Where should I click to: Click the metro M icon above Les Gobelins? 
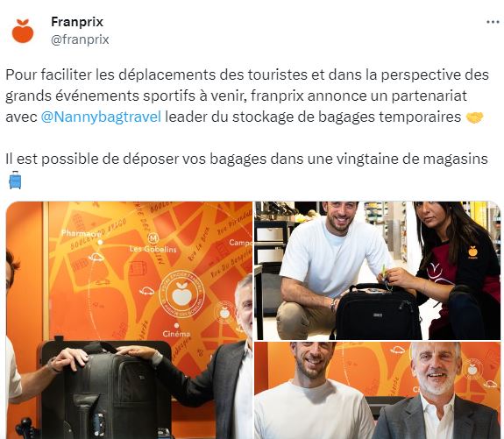[153, 238]
